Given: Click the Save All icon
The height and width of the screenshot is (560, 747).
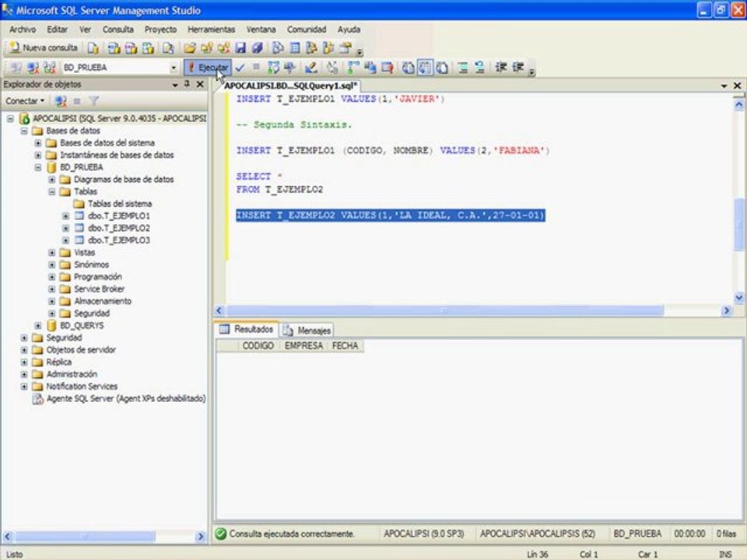Looking at the screenshot, I should pyautogui.click(x=258, y=48).
